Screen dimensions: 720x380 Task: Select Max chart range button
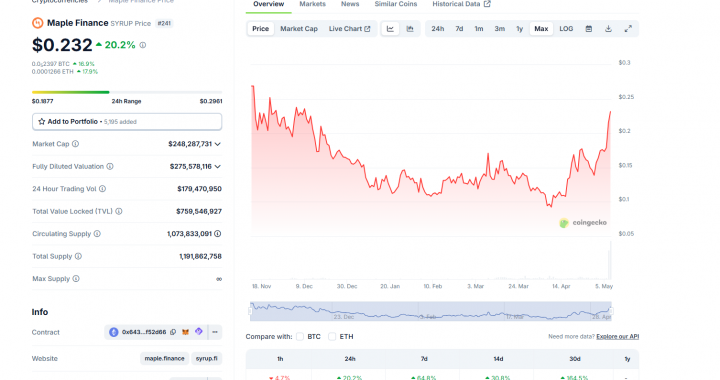click(x=541, y=28)
